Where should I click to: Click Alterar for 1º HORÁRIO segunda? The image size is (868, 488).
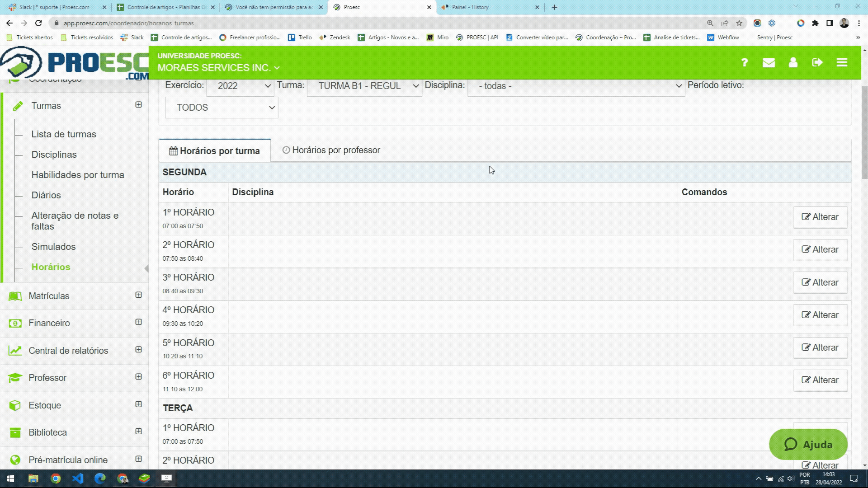pos(821,217)
